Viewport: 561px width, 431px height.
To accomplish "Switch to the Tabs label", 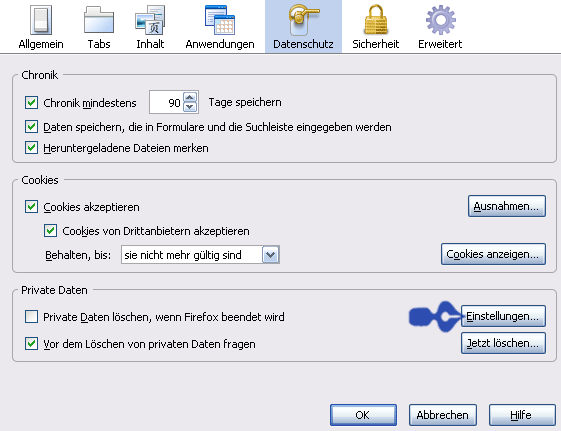I will pos(99,44).
